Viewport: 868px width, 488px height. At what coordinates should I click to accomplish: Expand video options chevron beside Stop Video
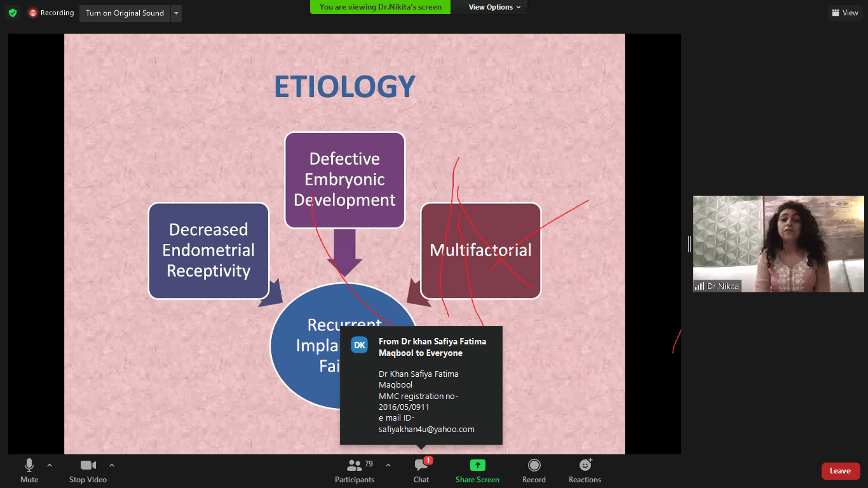point(112,465)
